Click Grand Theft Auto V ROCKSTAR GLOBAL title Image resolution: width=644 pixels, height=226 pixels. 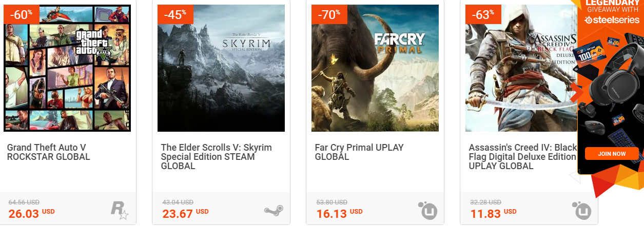point(49,152)
